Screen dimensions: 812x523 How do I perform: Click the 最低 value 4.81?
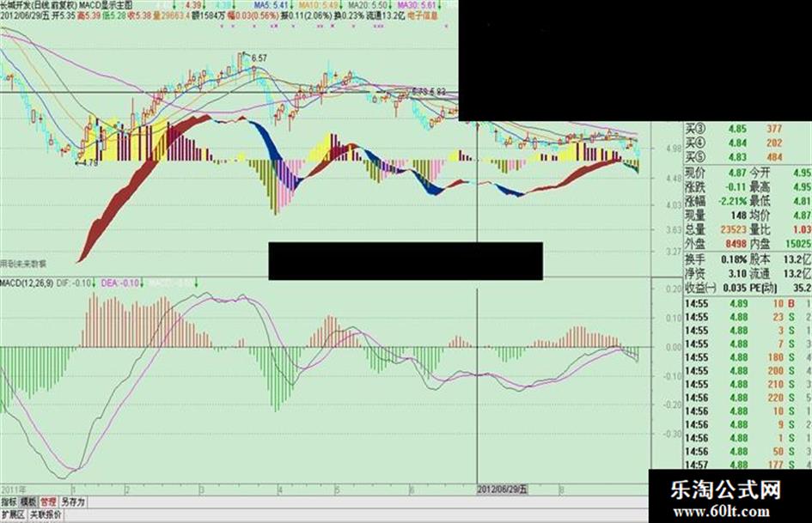803,201
